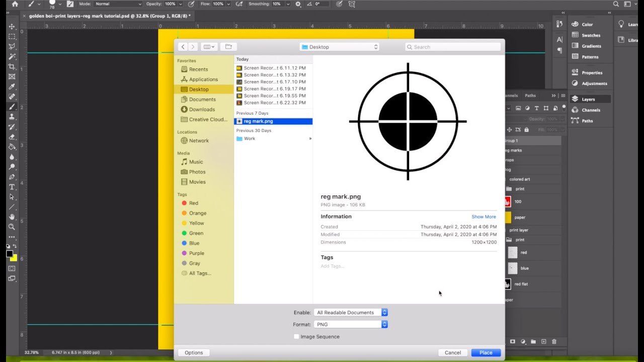The image size is (644, 362).
Task: Go back in the file dialog
Action: (x=183, y=47)
